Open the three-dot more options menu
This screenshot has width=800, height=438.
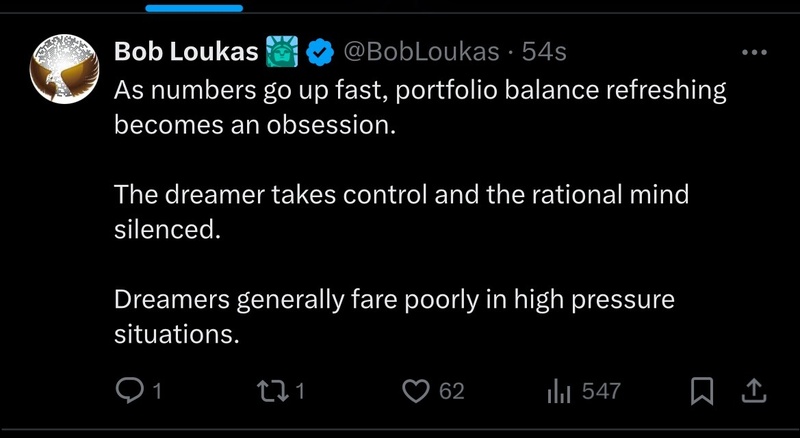pyautogui.click(x=751, y=51)
